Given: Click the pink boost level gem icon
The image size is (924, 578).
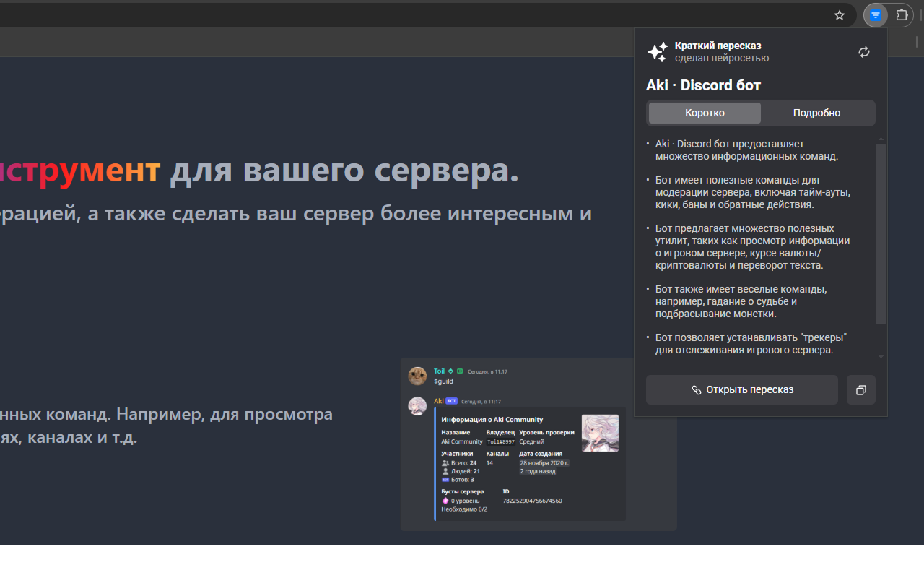Looking at the screenshot, I should 445,501.
